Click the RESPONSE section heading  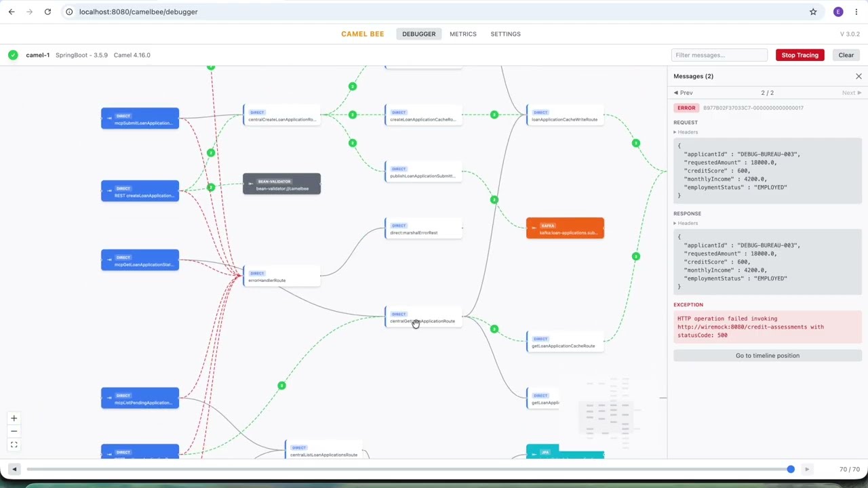coord(687,213)
